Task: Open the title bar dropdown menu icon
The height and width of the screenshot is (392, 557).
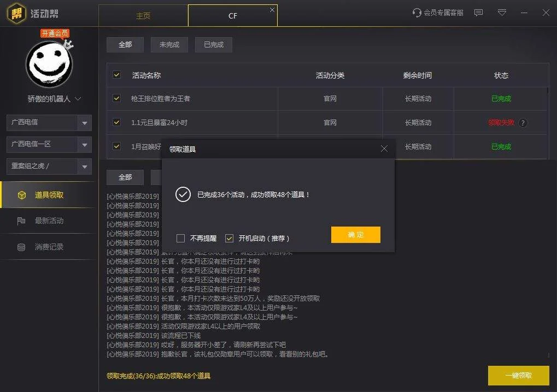Action: [x=502, y=13]
